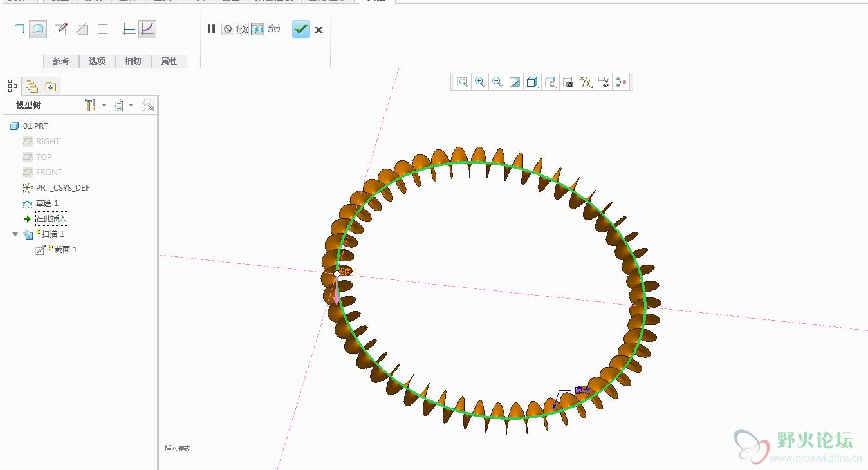Click the refit view icon
The height and width of the screenshot is (470, 868).
[462, 82]
